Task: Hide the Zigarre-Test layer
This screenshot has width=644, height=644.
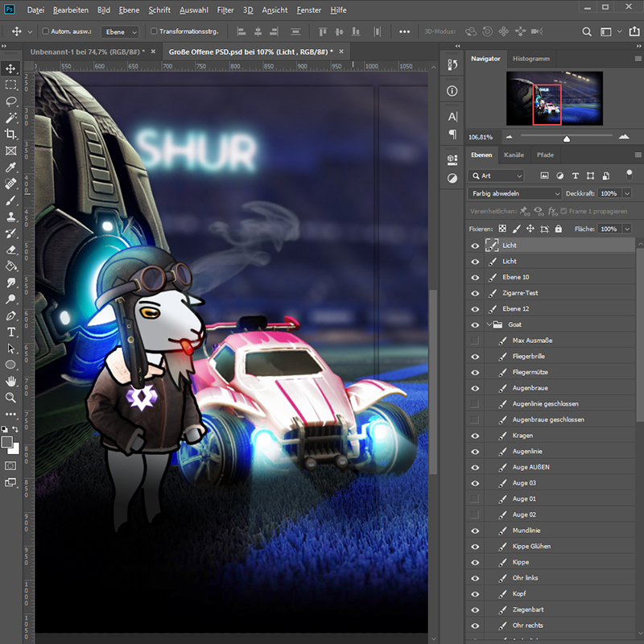Action: (x=475, y=293)
